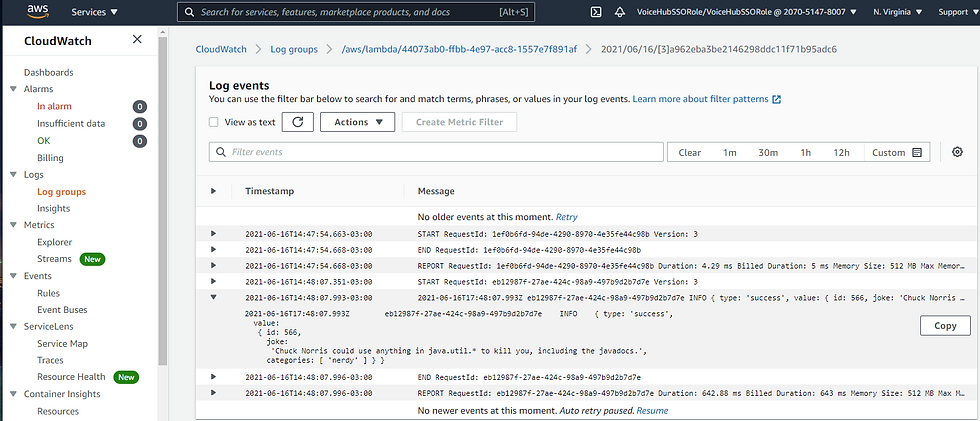The height and width of the screenshot is (421, 980).
Task: Expand the 14:47:54.668 END log row
Action: click(x=213, y=249)
